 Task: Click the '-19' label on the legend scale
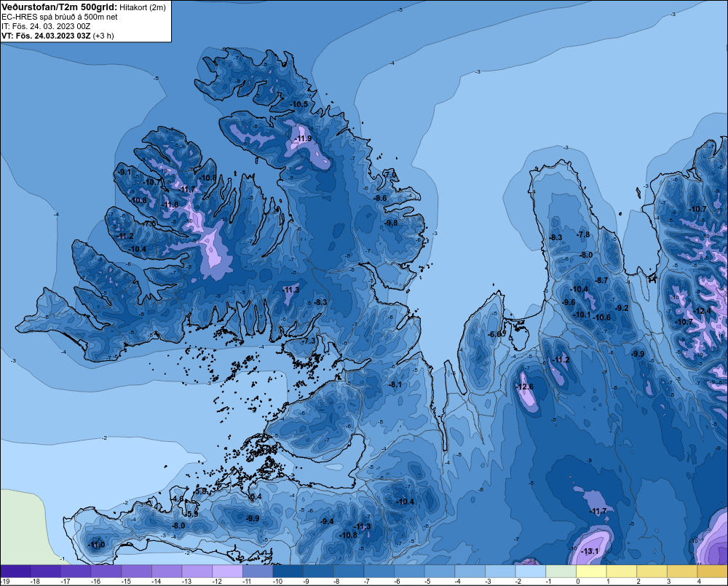point(4,582)
